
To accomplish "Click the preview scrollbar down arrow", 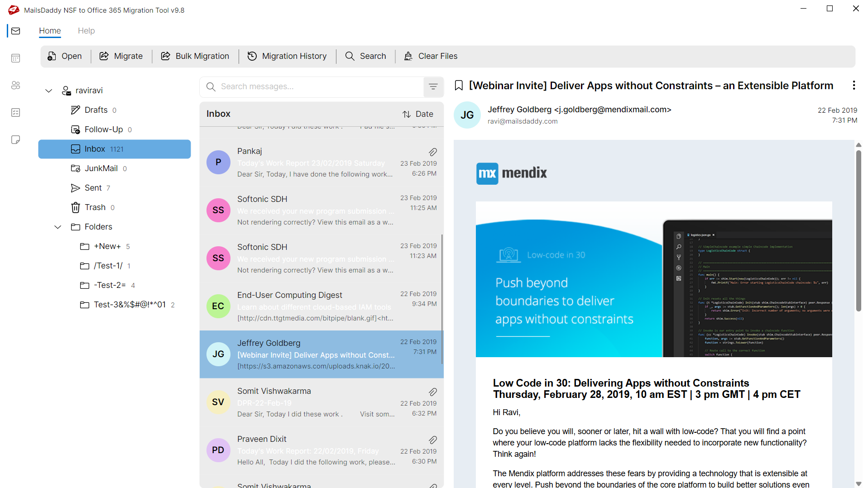I will (x=858, y=484).
